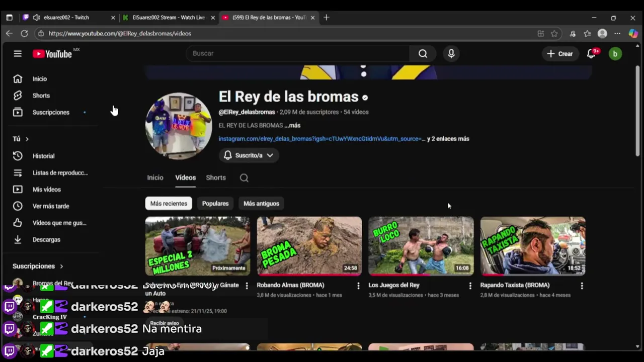Go back in the browser

coord(9,33)
